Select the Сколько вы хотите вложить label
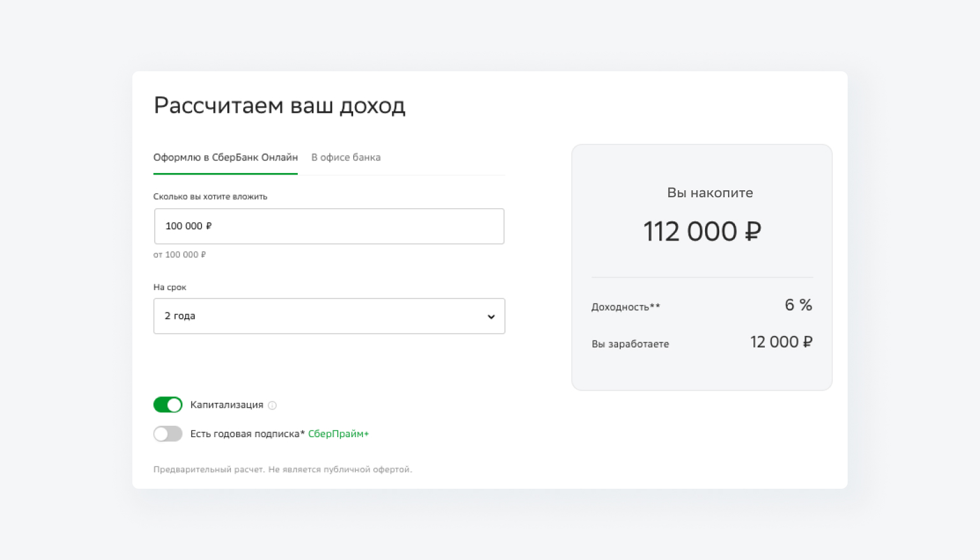The width and height of the screenshot is (980, 560). (210, 197)
